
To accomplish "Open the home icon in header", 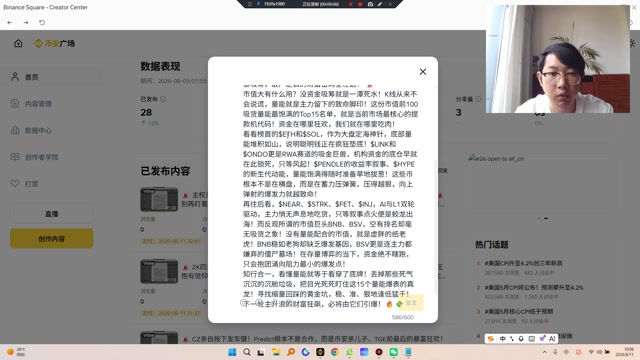I will point(18,43).
